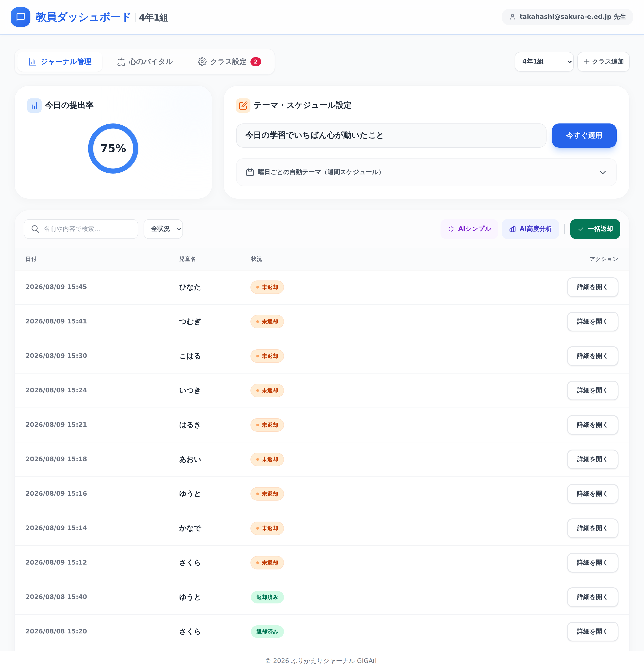Viewport: 644px width, 671px height.
Task: Click the orange edit icon beside テーマ・スケジュール設定
Action: tap(243, 105)
